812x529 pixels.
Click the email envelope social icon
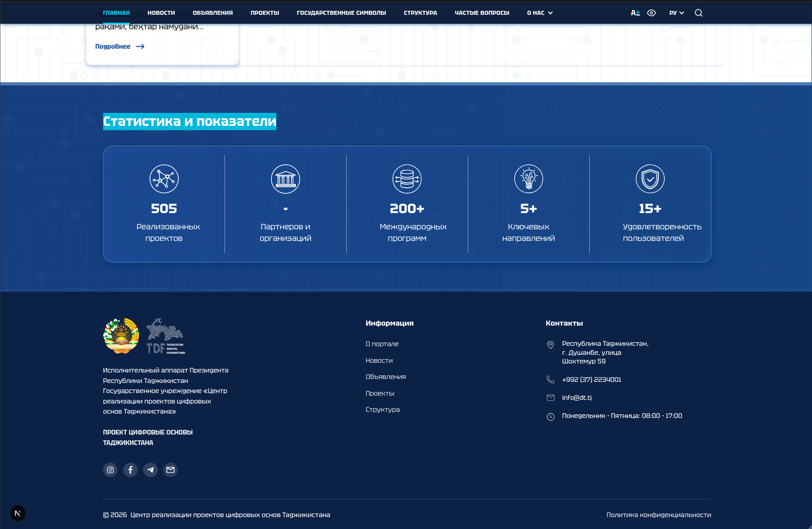(x=170, y=470)
